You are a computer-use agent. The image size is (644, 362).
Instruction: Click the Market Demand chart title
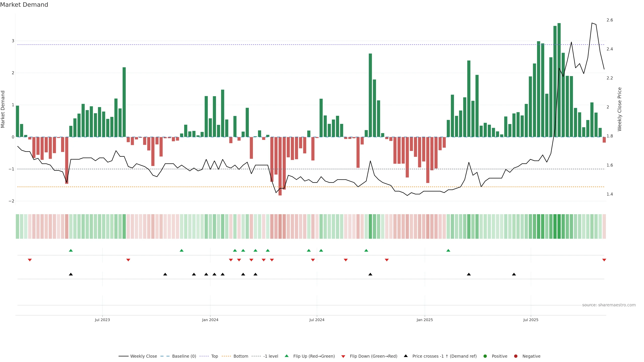point(24,5)
